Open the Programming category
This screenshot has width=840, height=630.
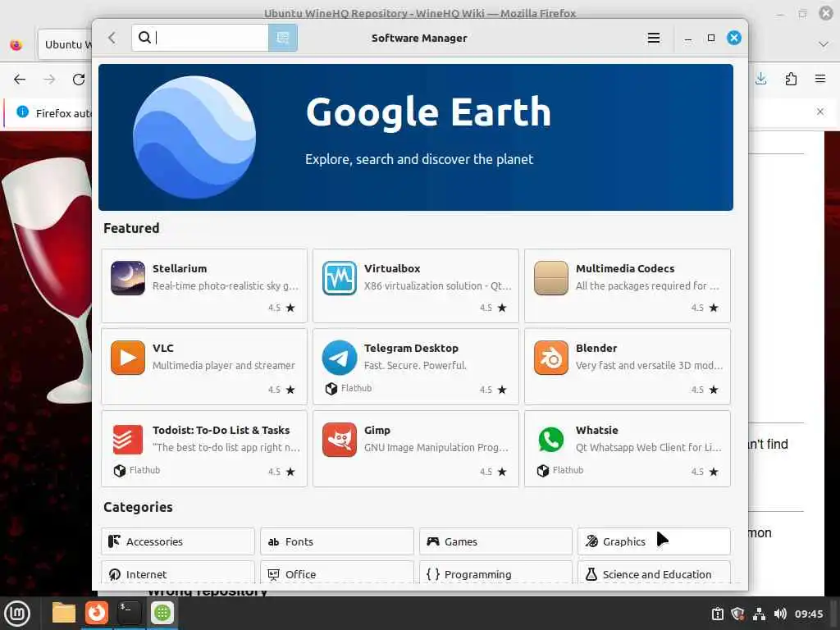pyautogui.click(x=495, y=573)
